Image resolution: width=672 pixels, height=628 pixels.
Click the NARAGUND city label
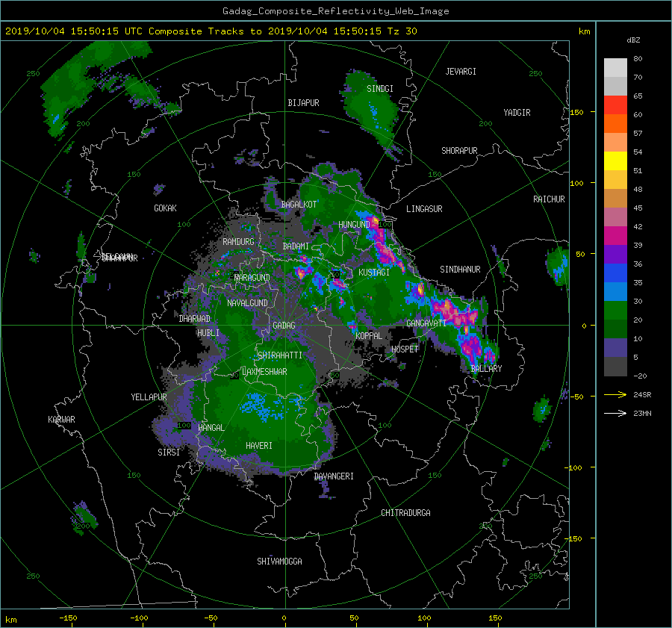click(252, 278)
